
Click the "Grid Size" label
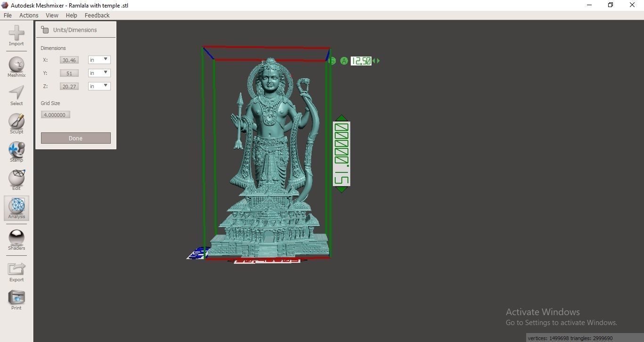coord(50,103)
